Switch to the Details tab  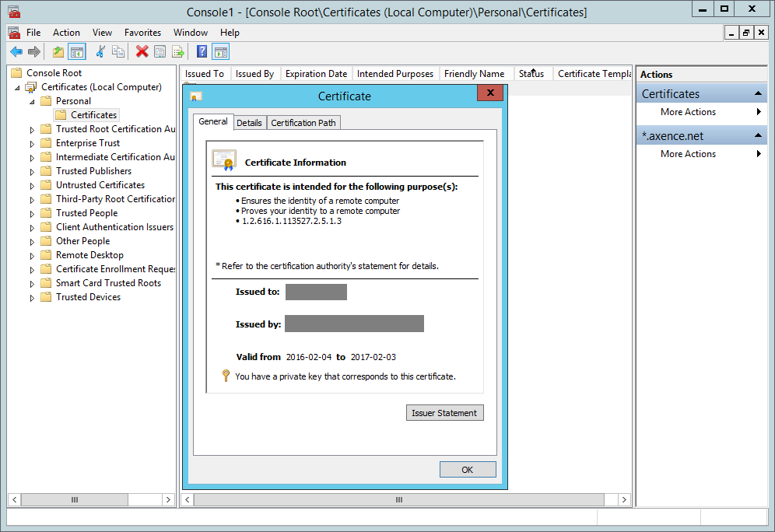(249, 123)
